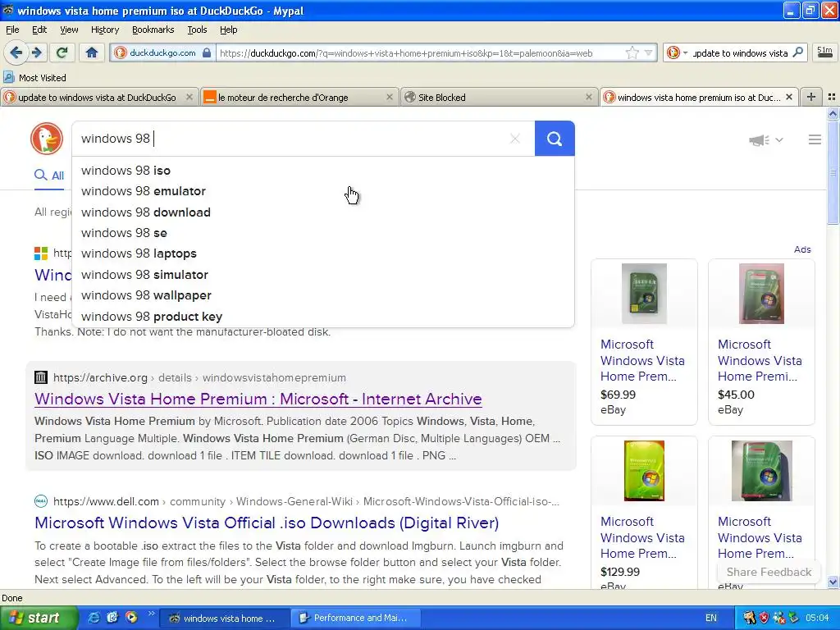Expand the quick launch chevron
Screen dimensions: 840x630
tap(151, 614)
